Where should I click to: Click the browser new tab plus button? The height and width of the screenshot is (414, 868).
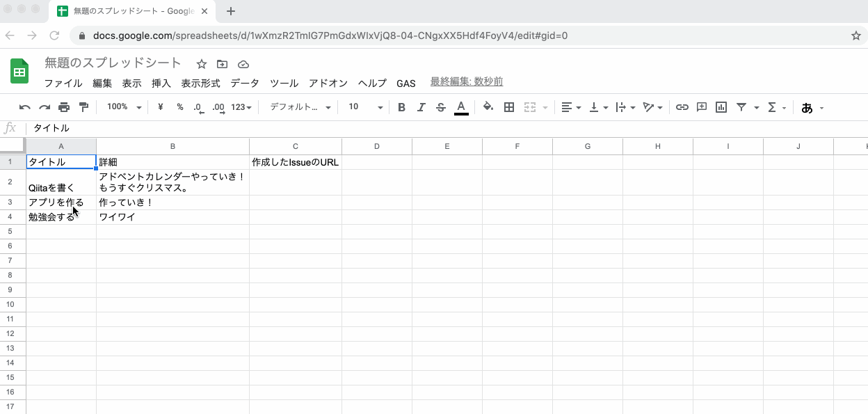tap(231, 11)
